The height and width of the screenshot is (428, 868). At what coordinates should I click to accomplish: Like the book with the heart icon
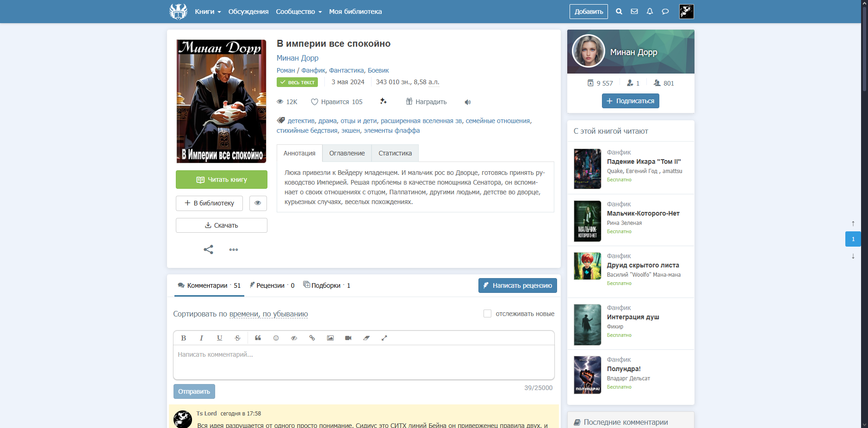315,102
